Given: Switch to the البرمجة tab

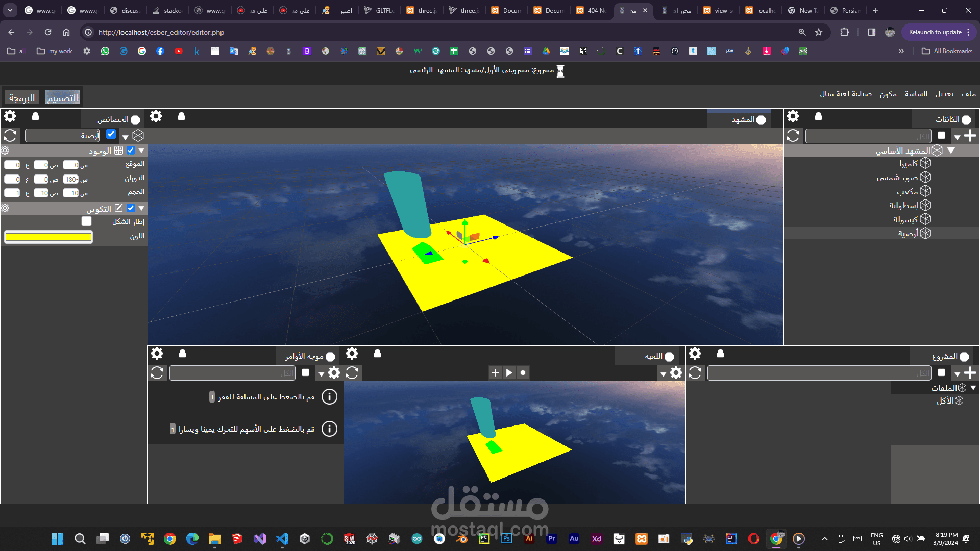Looking at the screenshot, I should pyautogui.click(x=22, y=97).
